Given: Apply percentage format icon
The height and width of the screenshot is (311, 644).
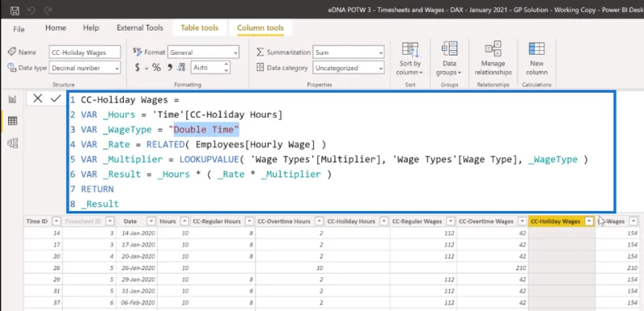Looking at the screenshot, I should pos(156,68).
